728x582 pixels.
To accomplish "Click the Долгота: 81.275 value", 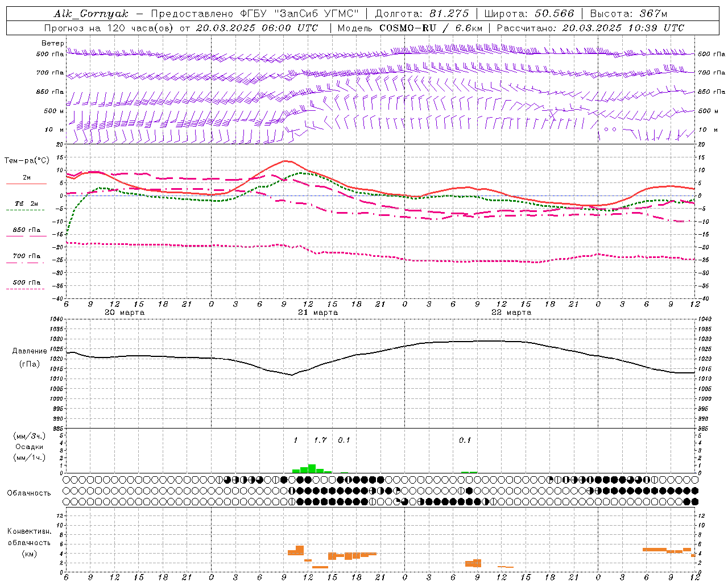I will (x=422, y=14).
